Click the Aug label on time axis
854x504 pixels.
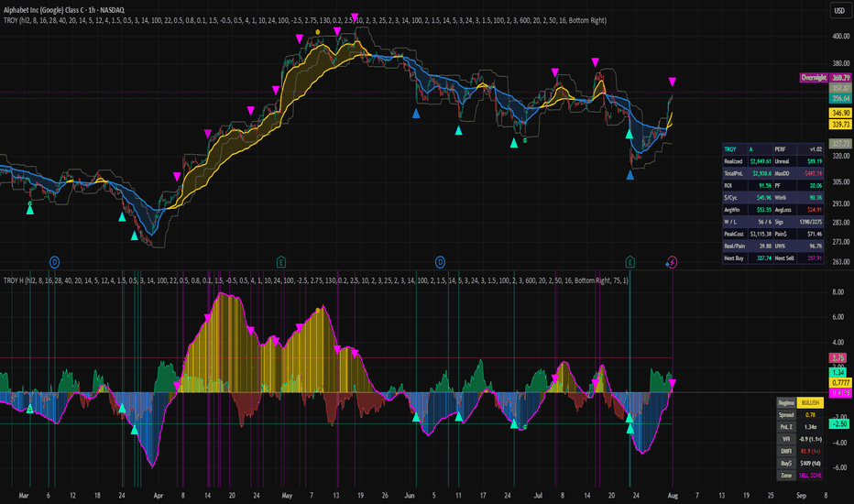tap(673, 495)
